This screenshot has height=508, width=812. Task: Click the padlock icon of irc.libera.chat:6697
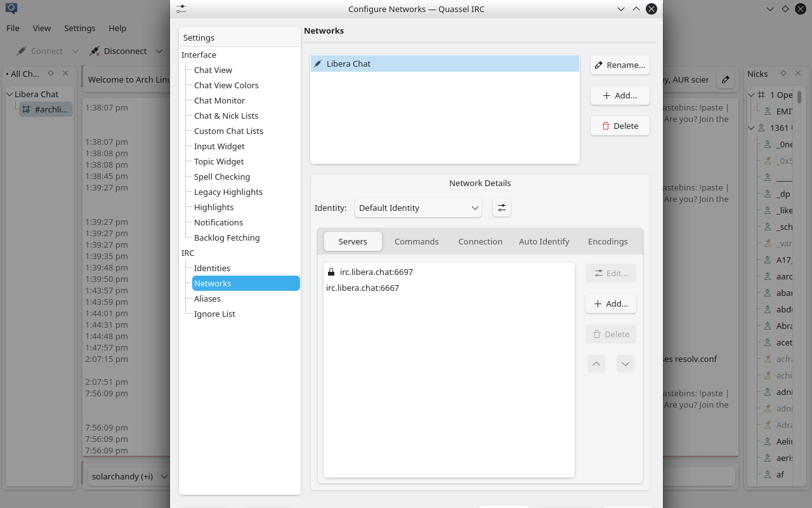click(x=331, y=272)
